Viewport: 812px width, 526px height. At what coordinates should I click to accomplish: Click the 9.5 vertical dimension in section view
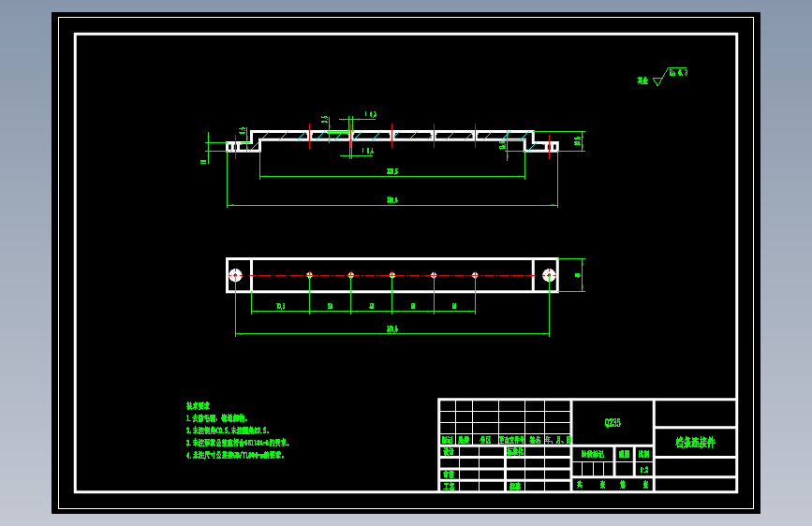pos(325,120)
